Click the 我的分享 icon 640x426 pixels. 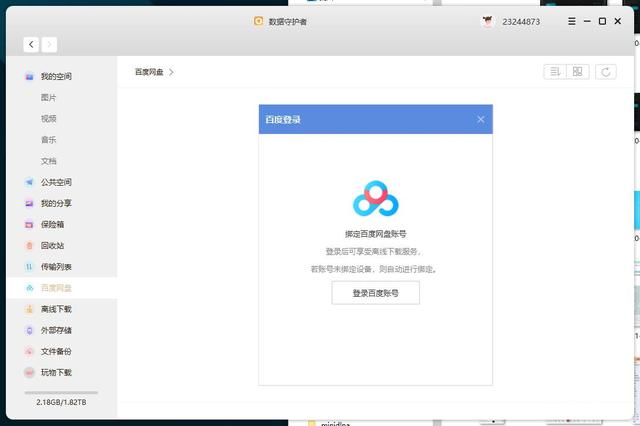(x=29, y=203)
